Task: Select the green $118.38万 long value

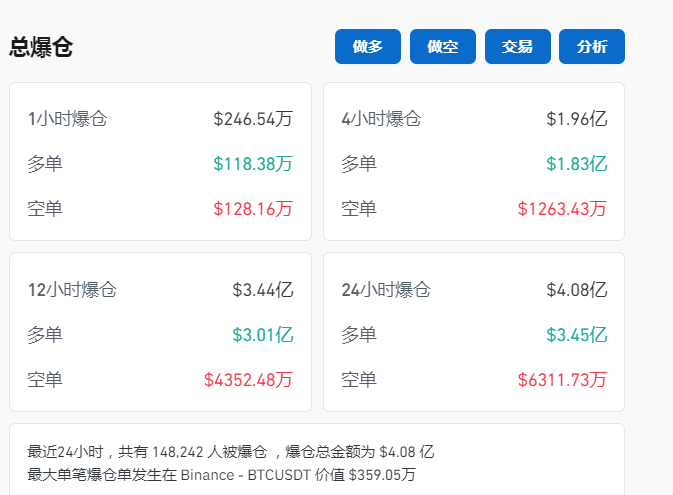Action: [x=253, y=164]
